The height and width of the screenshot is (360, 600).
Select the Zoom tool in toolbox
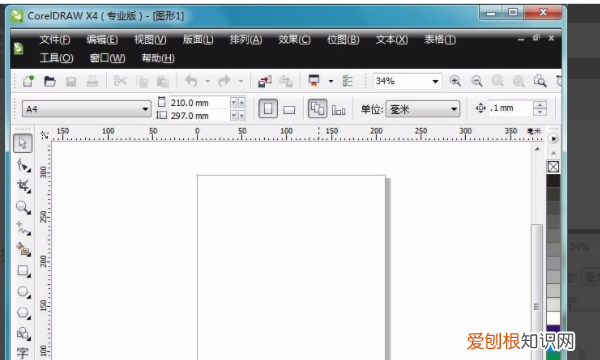23,207
